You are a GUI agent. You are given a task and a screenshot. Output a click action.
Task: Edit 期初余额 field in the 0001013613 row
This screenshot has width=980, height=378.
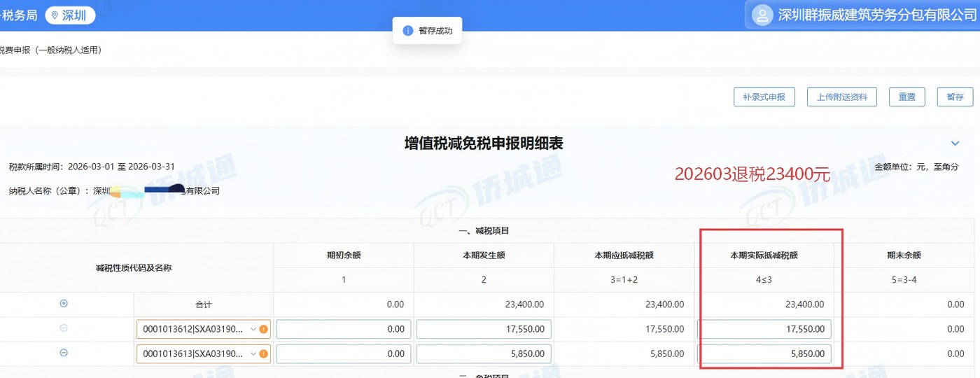click(x=344, y=353)
